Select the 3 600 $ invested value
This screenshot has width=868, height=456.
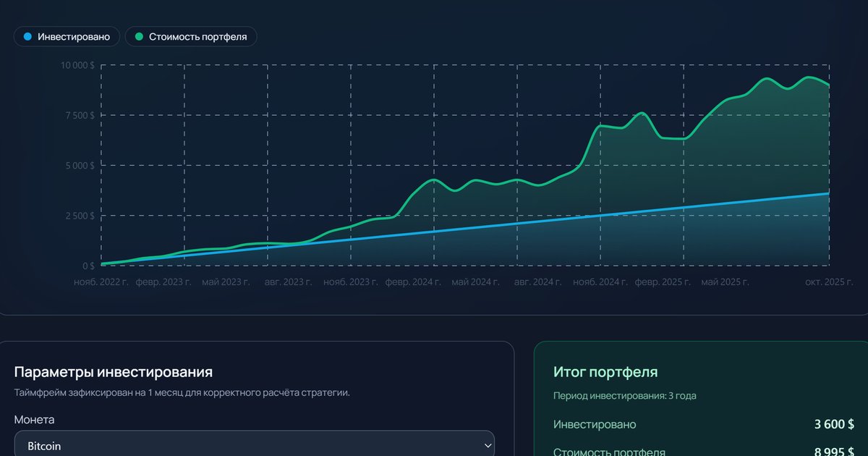click(834, 425)
